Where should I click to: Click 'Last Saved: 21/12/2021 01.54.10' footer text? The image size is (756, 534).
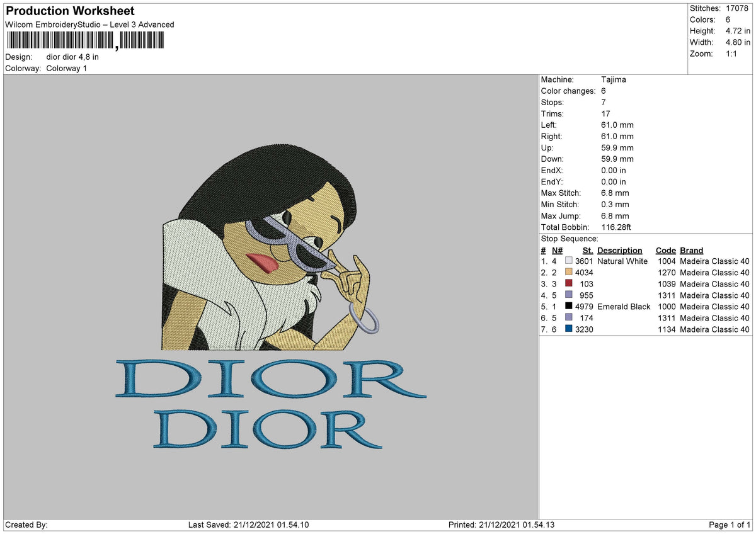(x=248, y=525)
